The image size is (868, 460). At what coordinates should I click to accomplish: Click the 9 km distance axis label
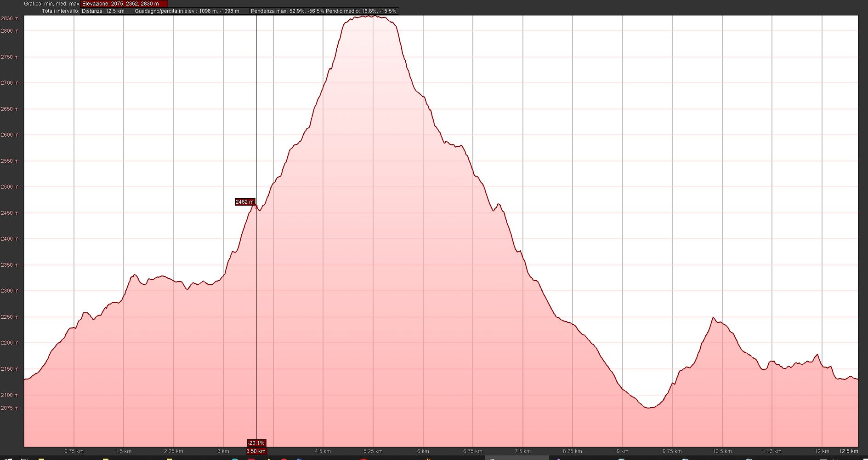622,451
